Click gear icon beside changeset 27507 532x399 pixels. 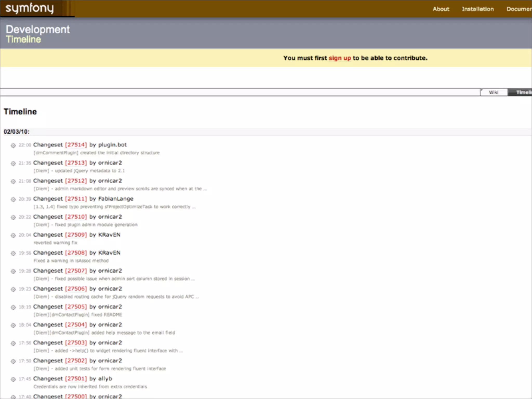[13, 271]
